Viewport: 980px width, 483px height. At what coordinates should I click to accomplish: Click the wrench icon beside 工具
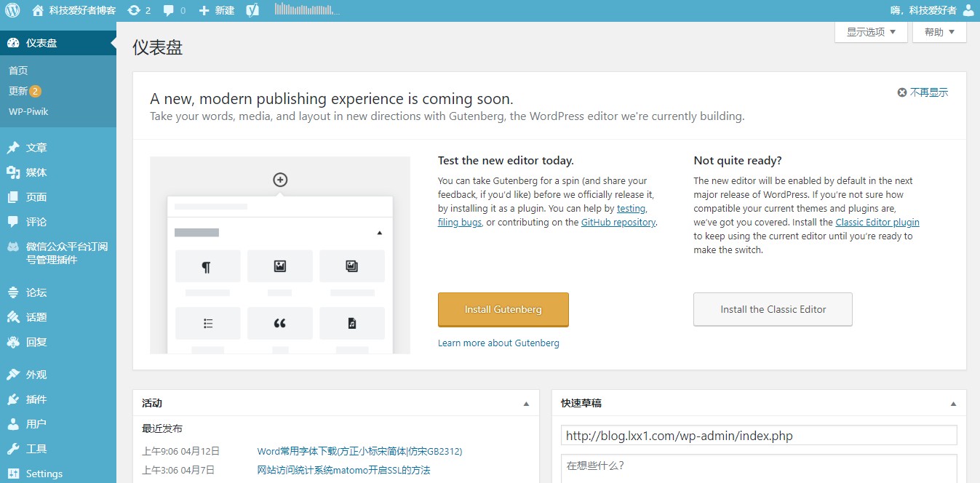[13, 449]
